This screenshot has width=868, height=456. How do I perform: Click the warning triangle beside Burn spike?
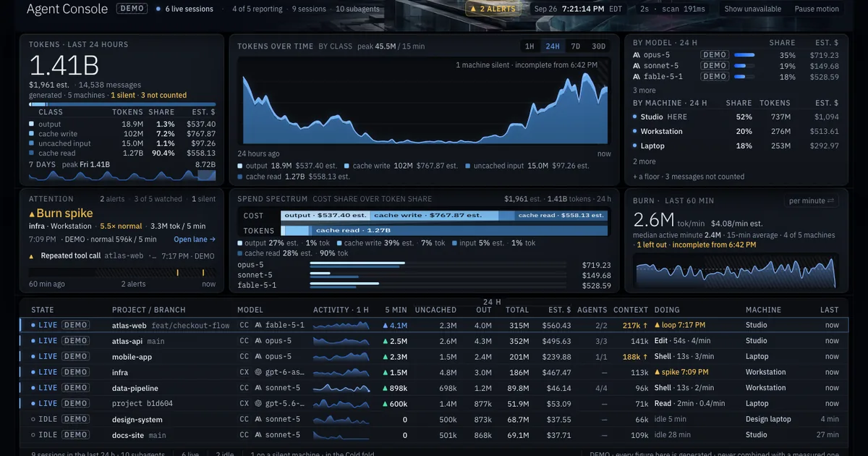[x=32, y=214]
